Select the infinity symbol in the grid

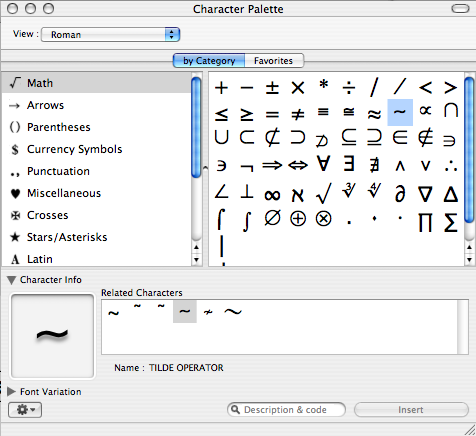272,195
